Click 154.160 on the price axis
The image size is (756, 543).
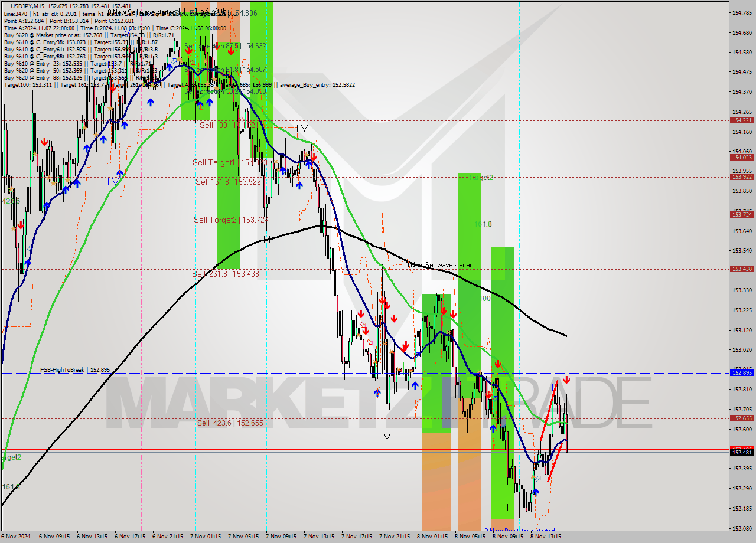tap(742, 132)
